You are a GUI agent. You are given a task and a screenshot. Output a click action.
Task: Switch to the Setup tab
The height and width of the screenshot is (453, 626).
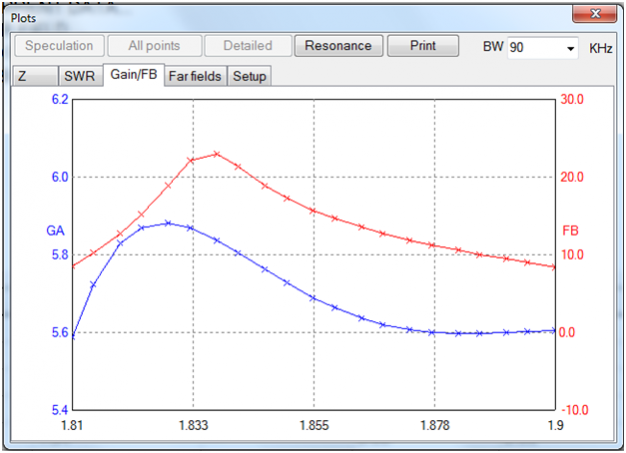[250, 76]
